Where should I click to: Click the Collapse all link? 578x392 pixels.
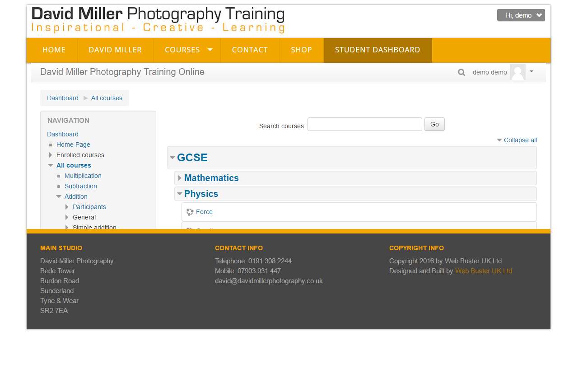pyautogui.click(x=520, y=140)
